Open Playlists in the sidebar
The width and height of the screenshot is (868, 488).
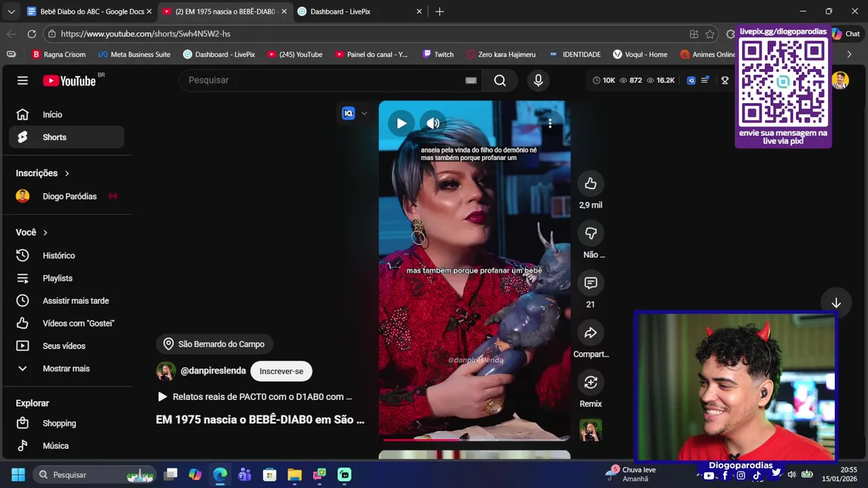(x=66, y=279)
